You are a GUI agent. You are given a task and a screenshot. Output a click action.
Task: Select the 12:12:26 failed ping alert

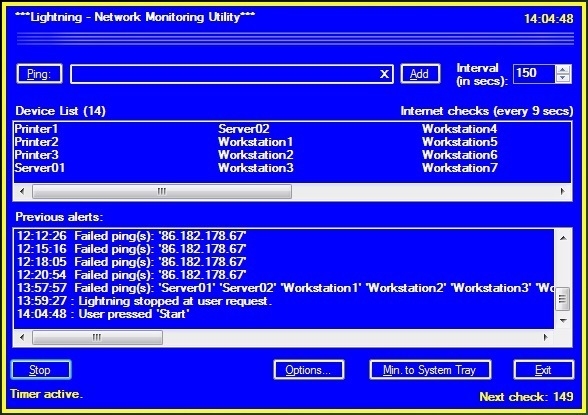click(132, 236)
